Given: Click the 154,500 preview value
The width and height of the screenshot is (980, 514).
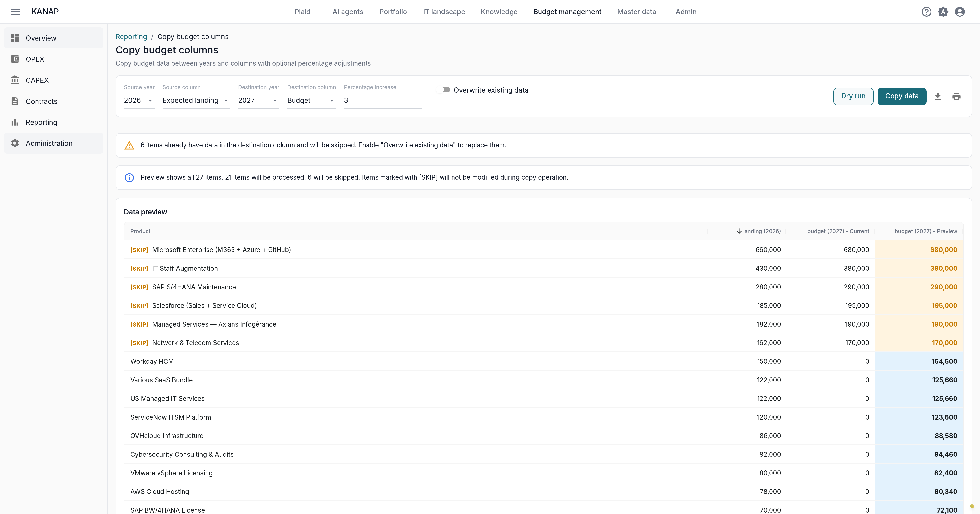Looking at the screenshot, I should pyautogui.click(x=944, y=361).
